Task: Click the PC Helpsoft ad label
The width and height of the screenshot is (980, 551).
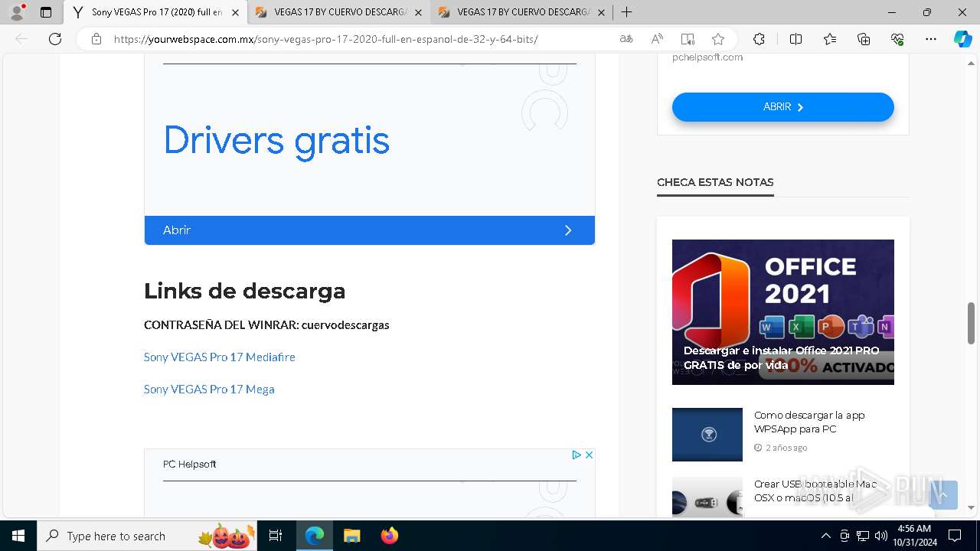Action: coord(190,464)
